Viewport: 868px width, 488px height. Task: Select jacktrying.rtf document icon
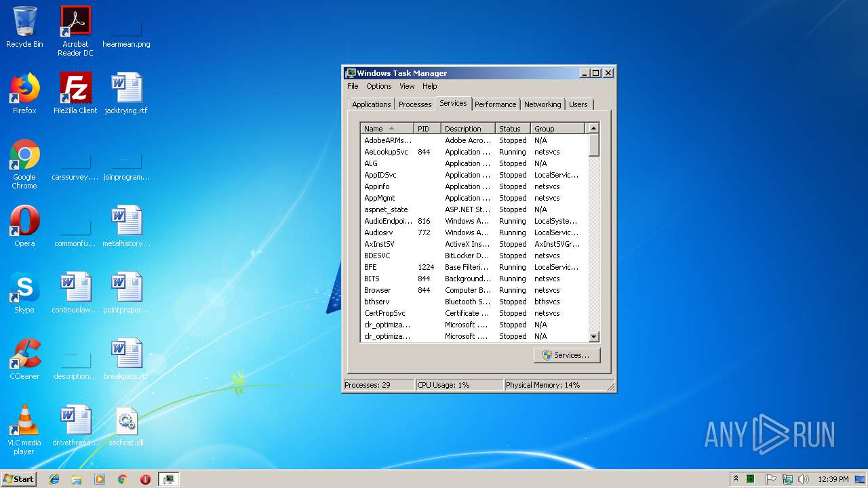126,94
